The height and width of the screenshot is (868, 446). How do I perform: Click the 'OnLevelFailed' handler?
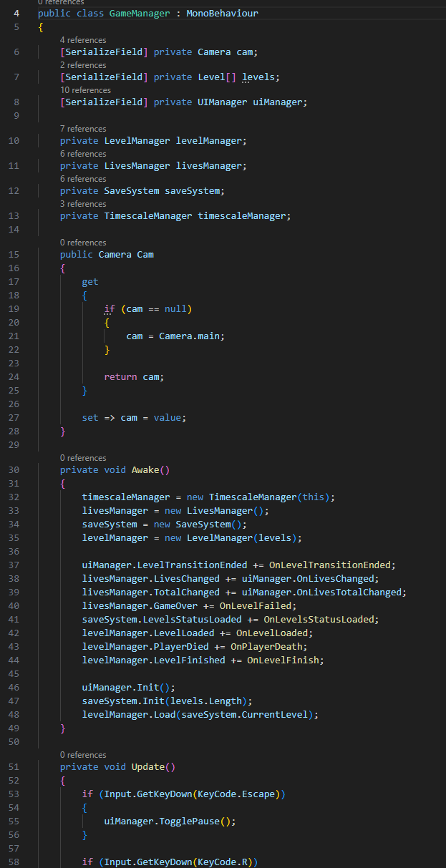[256, 606]
